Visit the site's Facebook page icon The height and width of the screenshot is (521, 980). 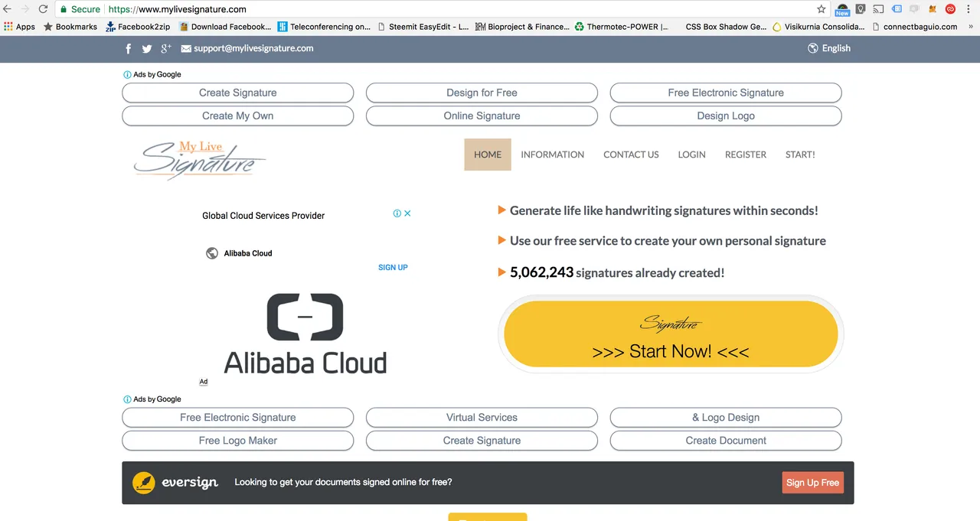(x=129, y=48)
